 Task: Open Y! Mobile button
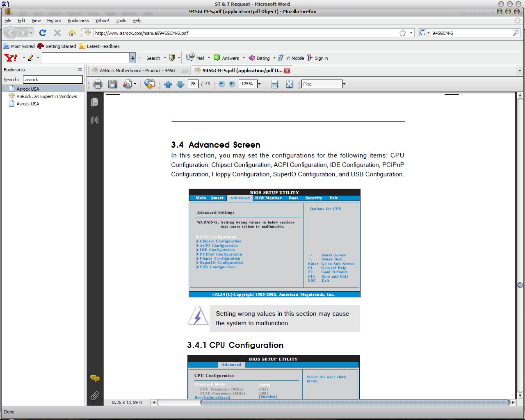point(291,58)
